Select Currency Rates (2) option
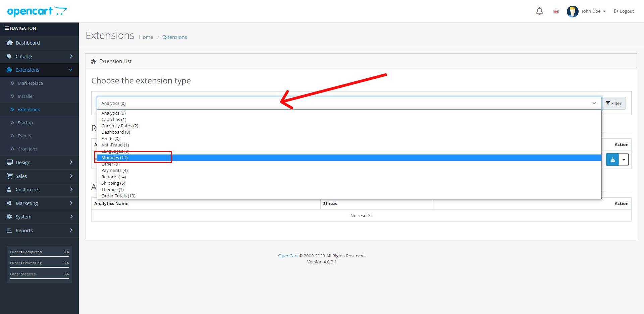The image size is (644, 314). coord(349,126)
